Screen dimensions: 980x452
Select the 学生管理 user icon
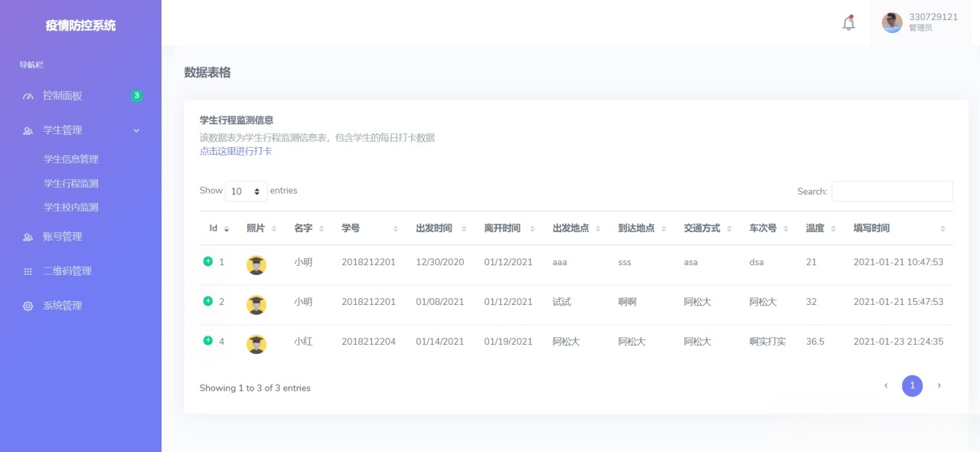coord(28,129)
